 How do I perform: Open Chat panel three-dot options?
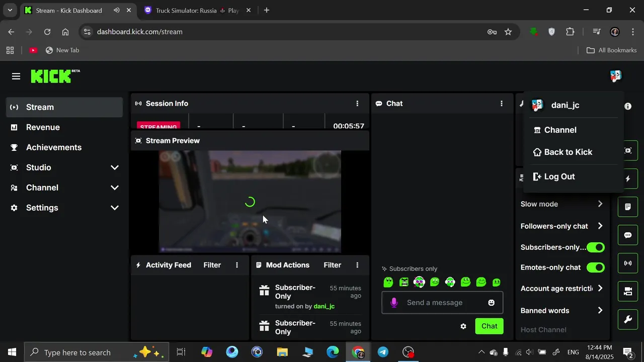click(501, 104)
